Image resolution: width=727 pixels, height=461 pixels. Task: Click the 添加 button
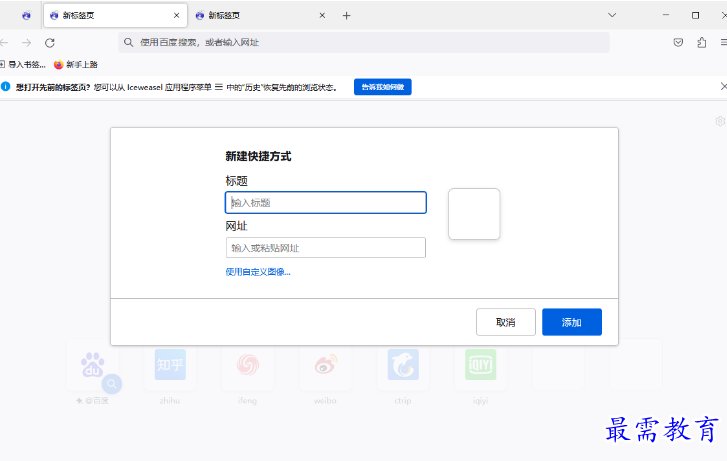tap(571, 322)
